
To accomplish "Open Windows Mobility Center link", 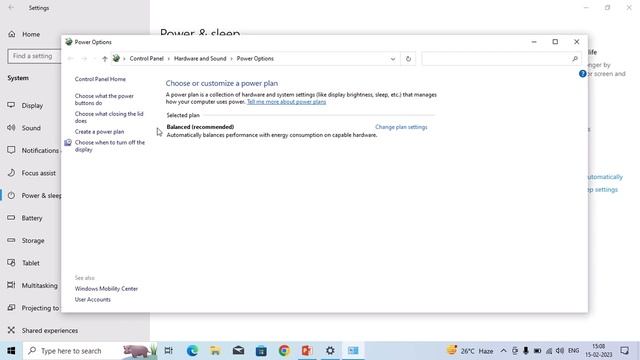I will coord(106,289).
